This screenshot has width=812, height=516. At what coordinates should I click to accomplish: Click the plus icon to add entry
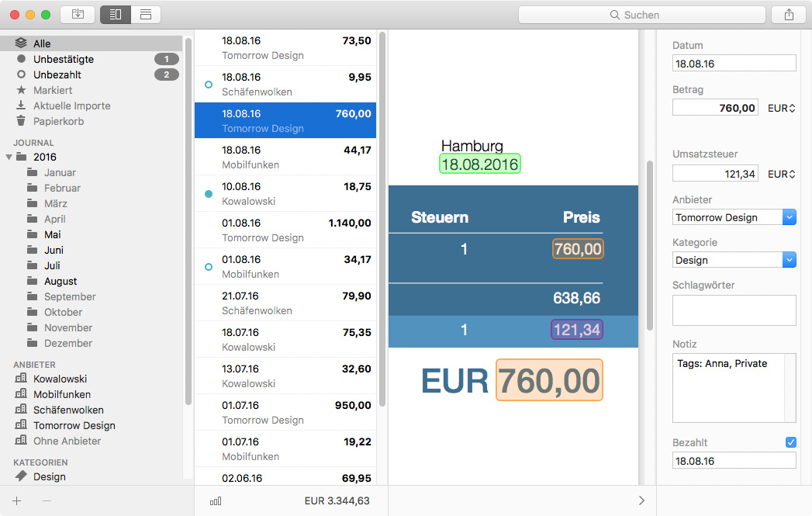pos(17,501)
